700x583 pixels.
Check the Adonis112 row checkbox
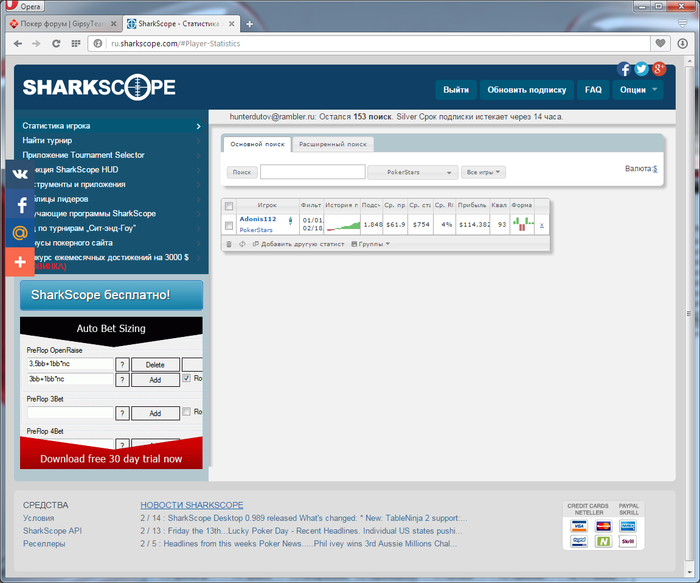click(229, 225)
